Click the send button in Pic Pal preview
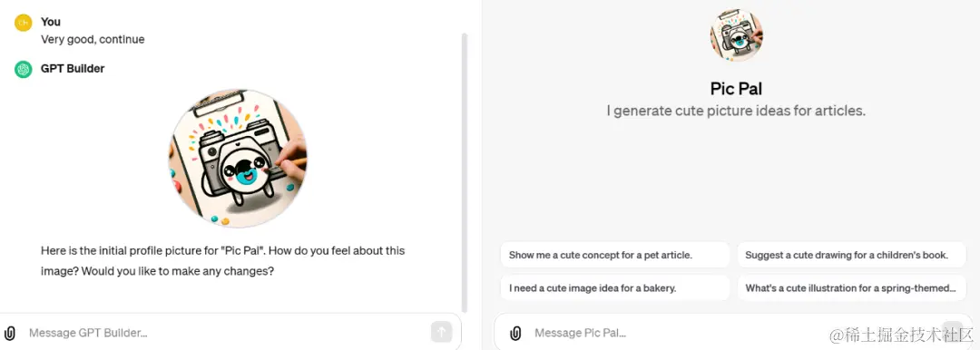Viewport: 980px width, 350px height. [952, 333]
